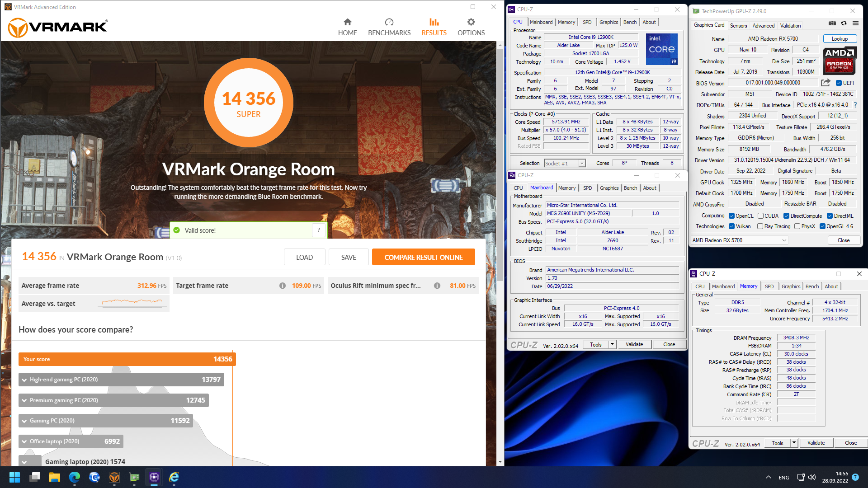The height and width of the screenshot is (488, 868).
Task: Open GPU-Z taskbar icon
Action: tap(134, 477)
